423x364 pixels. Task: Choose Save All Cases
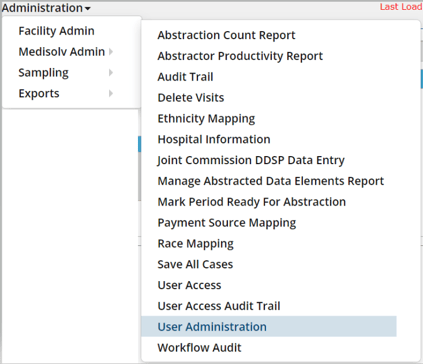point(195,264)
